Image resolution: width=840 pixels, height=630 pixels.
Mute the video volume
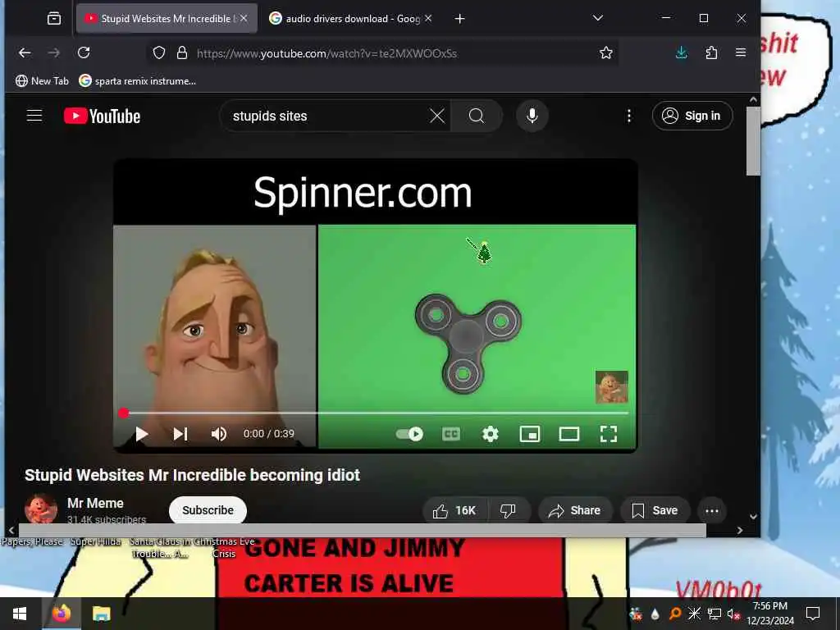[x=218, y=434]
